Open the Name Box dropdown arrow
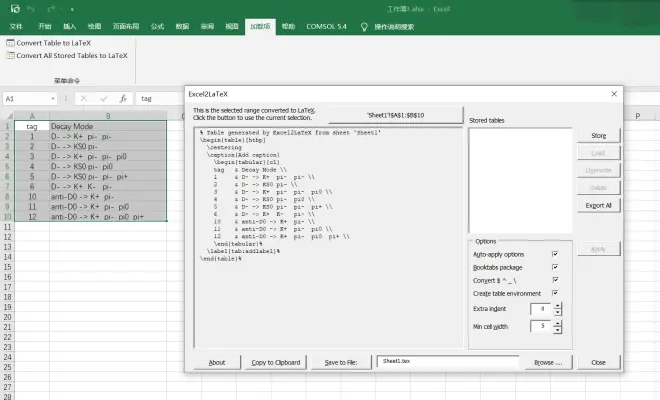660x400 pixels. [53, 99]
